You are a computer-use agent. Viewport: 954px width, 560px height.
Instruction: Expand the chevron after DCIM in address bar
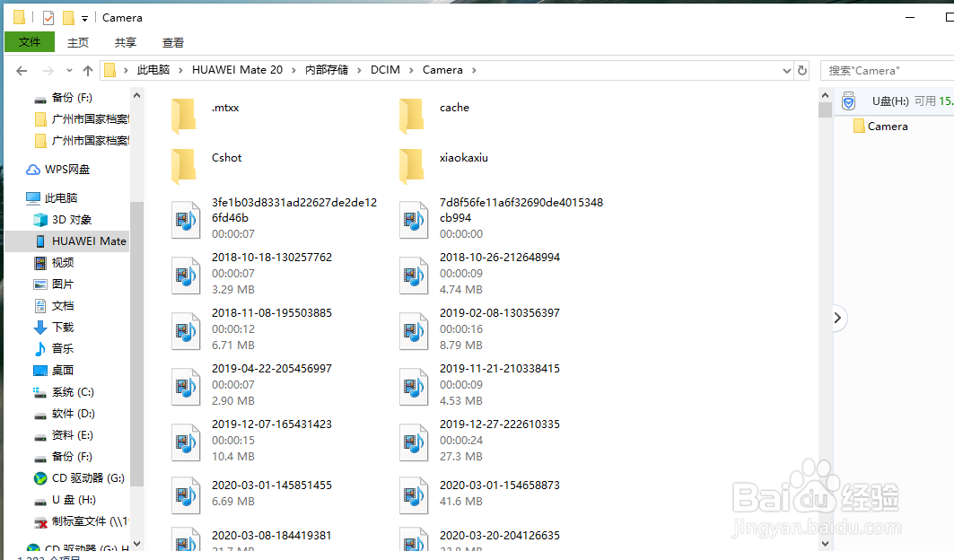(411, 71)
